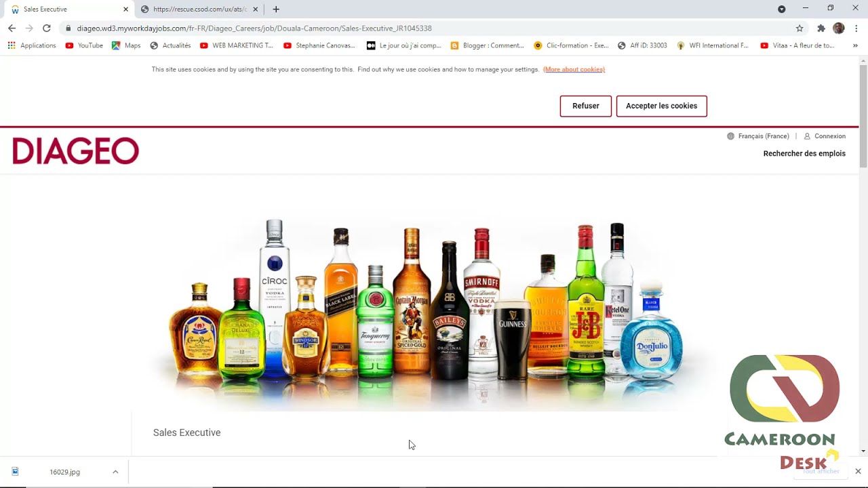The height and width of the screenshot is (488, 868).
Task: Open the Applications grid bookmark
Action: [32, 45]
